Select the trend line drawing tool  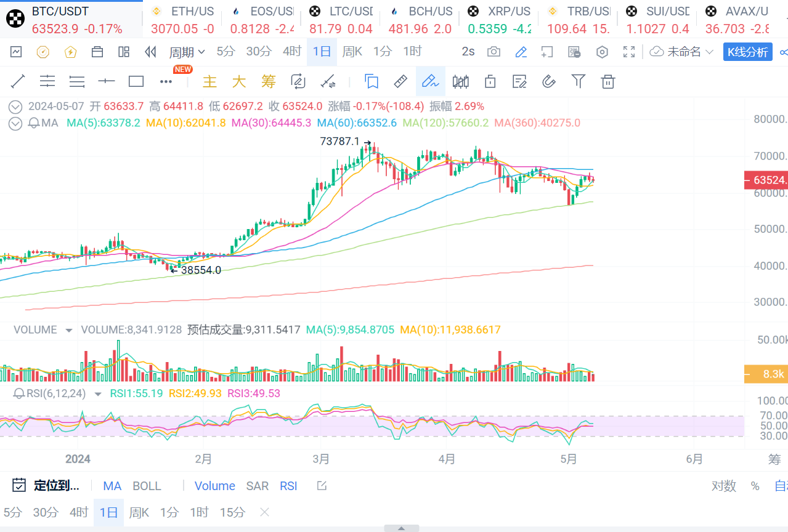(x=18, y=81)
